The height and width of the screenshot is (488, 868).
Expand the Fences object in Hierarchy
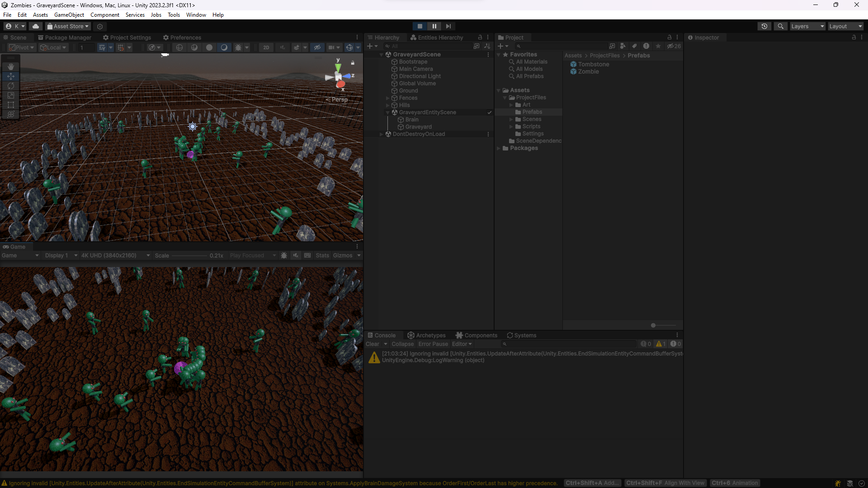tap(387, 98)
